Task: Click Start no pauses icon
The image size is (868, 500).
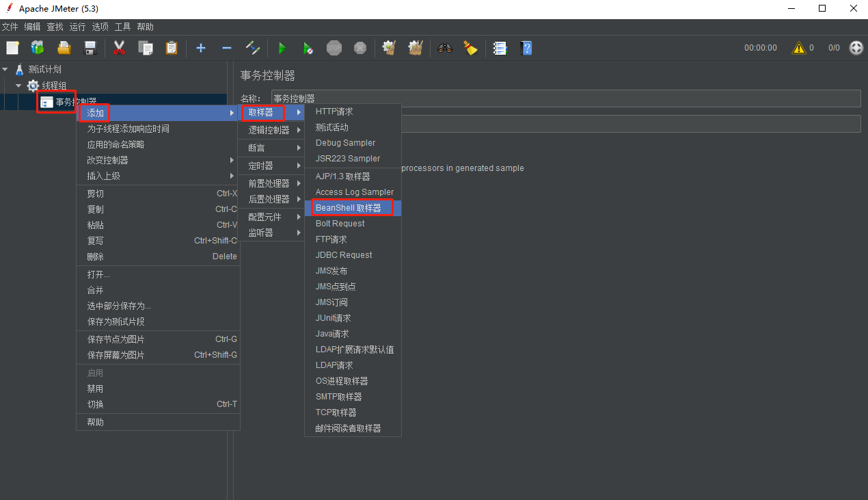Action: pyautogui.click(x=308, y=48)
